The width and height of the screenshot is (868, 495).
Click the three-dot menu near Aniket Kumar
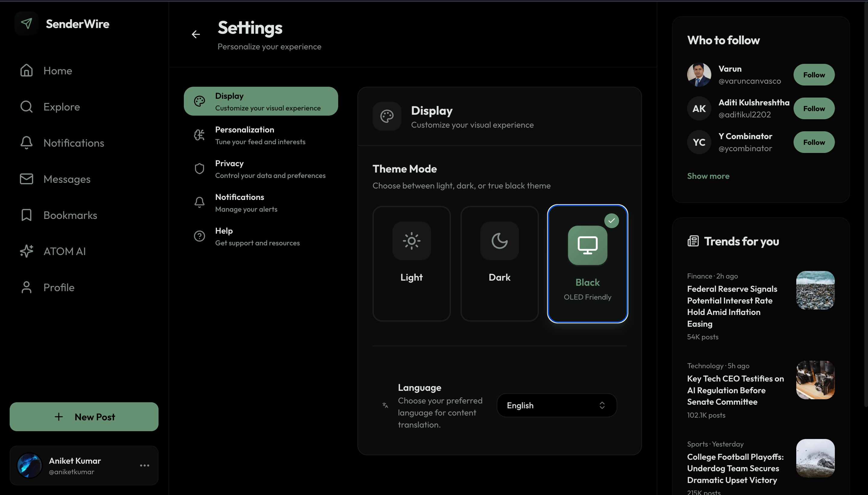144,465
